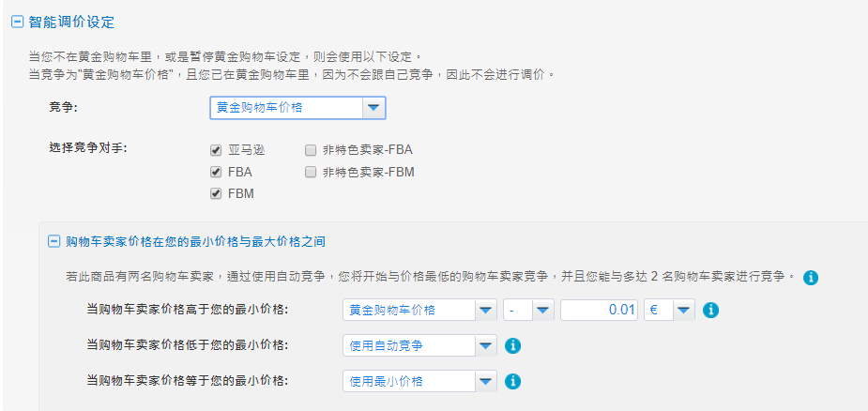
Task: Uncheck the FBM competitor checkbox
Action: [216, 194]
